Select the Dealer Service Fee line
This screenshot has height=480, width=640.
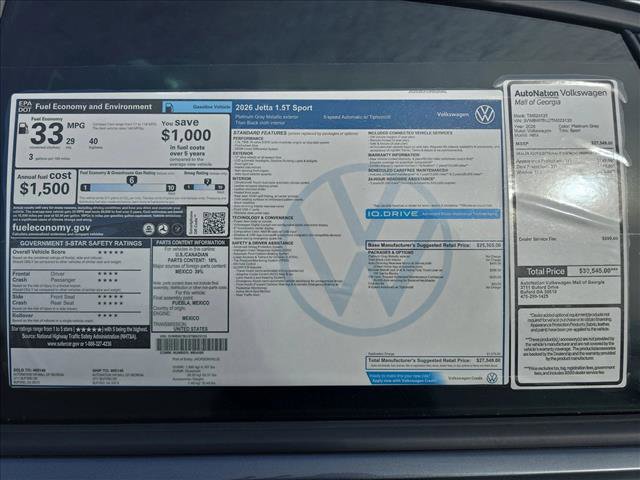tap(569, 239)
